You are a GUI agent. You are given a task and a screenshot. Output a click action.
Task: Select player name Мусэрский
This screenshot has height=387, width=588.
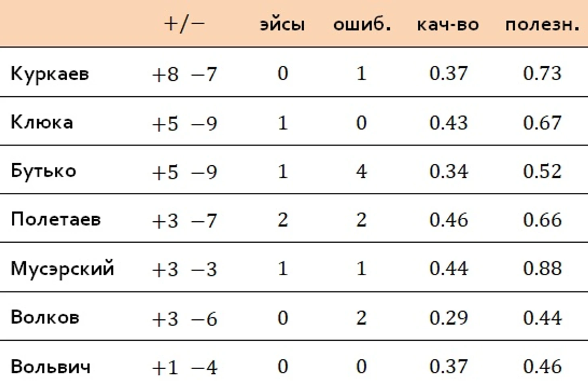pyautogui.click(x=62, y=269)
